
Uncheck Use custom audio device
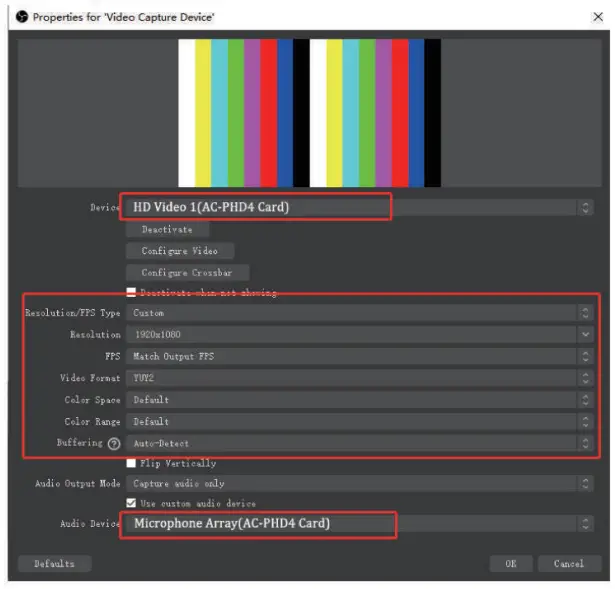pyautogui.click(x=131, y=503)
